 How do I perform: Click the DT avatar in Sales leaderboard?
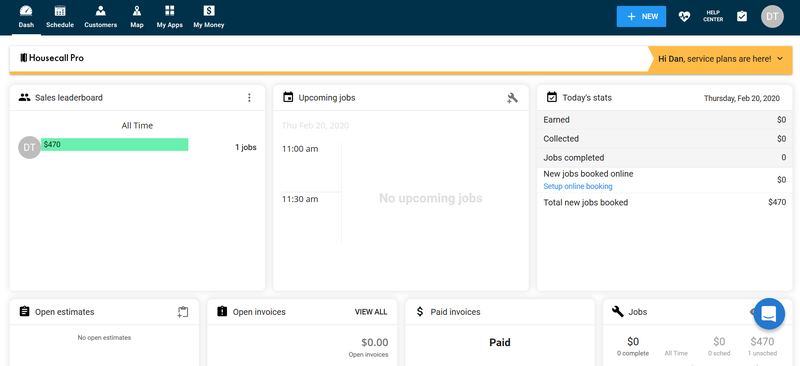click(x=29, y=148)
